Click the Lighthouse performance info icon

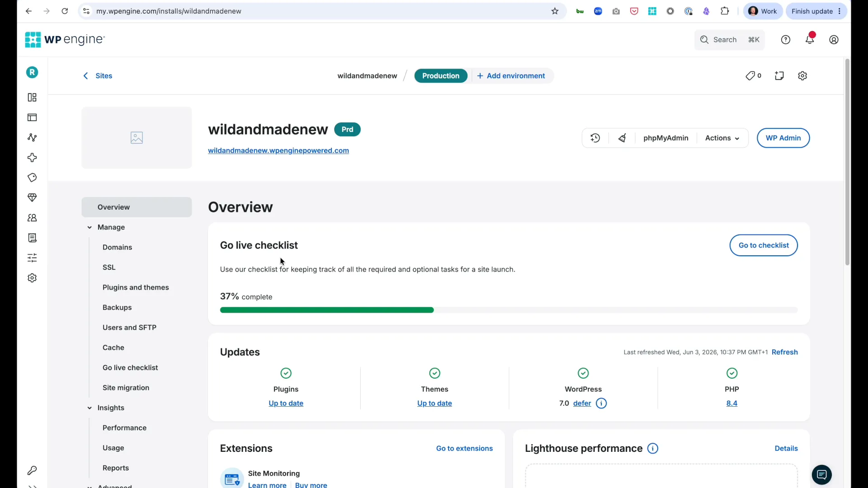(x=653, y=449)
